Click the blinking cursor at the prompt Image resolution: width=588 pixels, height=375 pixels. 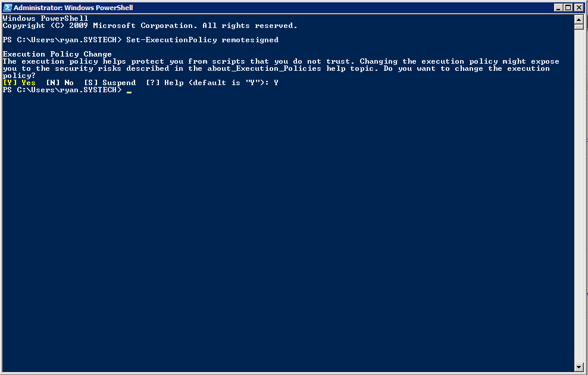(x=129, y=92)
